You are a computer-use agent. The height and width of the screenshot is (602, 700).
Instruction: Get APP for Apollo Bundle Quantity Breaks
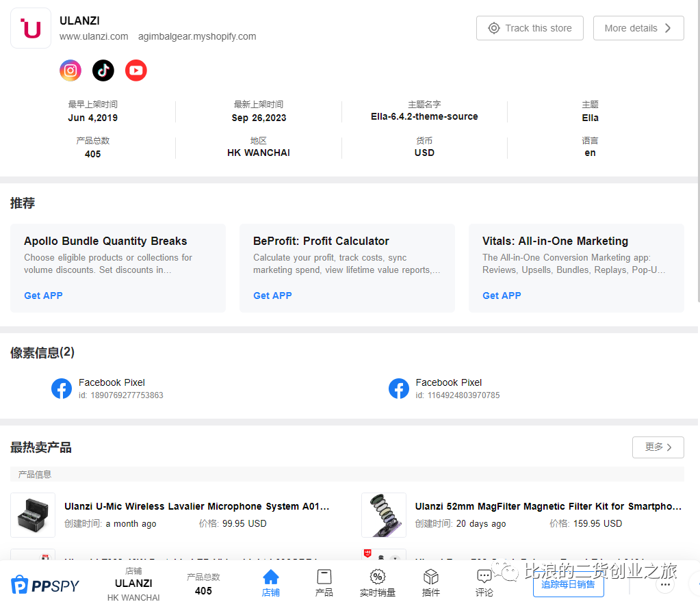pos(43,296)
